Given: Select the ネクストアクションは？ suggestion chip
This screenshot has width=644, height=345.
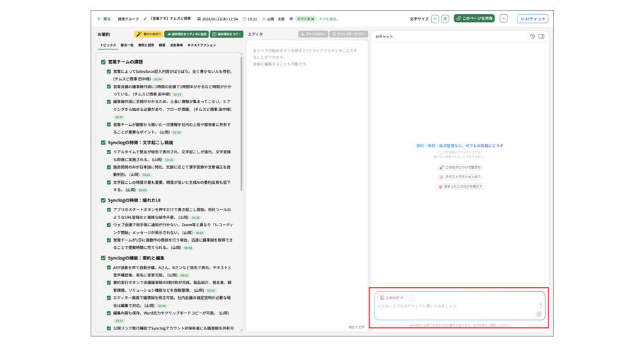Looking at the screenshot, I should (x=459, y=177).
